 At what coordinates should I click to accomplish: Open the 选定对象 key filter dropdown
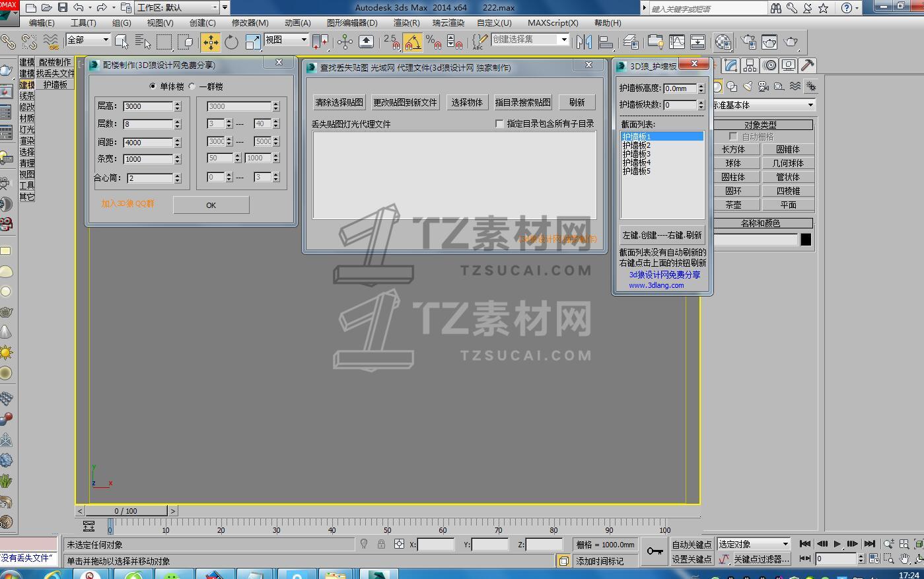tap(754, 544)
